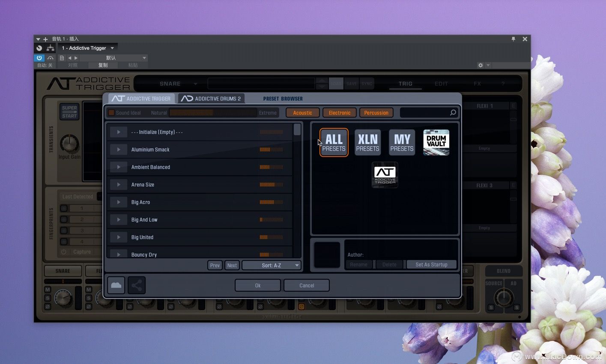This screenshot has width=606, height=364.
Task: Click the Prev button
Action: click(x=215, y=265)
